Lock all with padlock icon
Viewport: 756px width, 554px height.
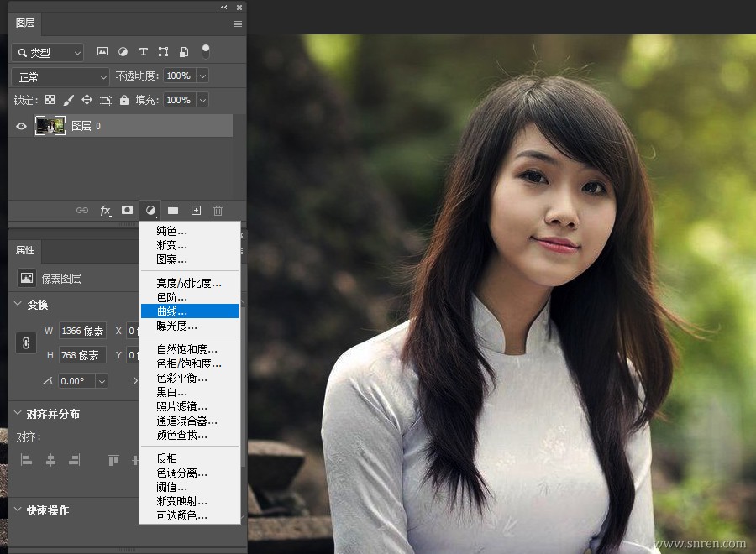tap(124, 100)
